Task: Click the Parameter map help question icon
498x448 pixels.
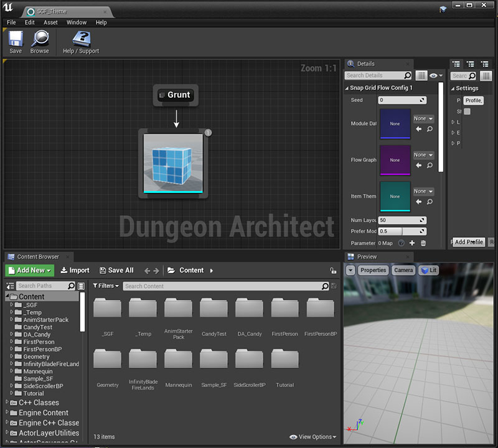Action: pos(402,243)
